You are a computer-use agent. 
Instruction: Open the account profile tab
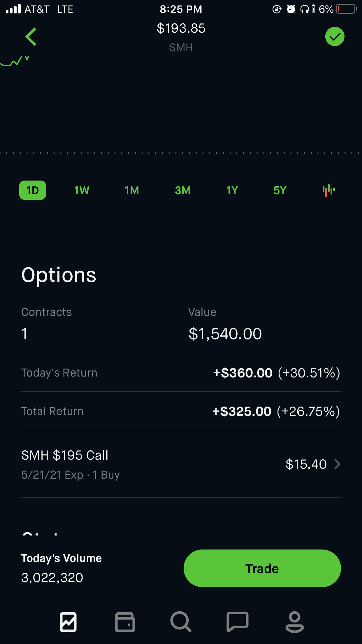(x=294, y=622)
